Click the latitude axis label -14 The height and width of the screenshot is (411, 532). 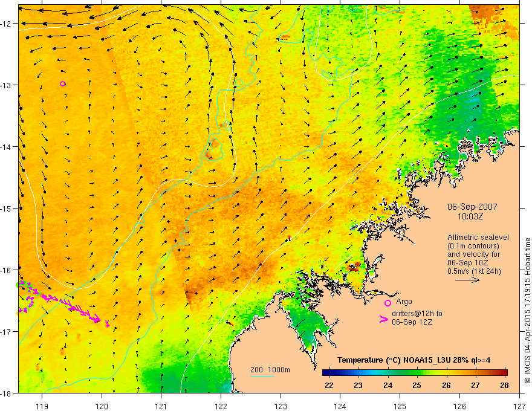pyautogui.click(x=7, y=147)
